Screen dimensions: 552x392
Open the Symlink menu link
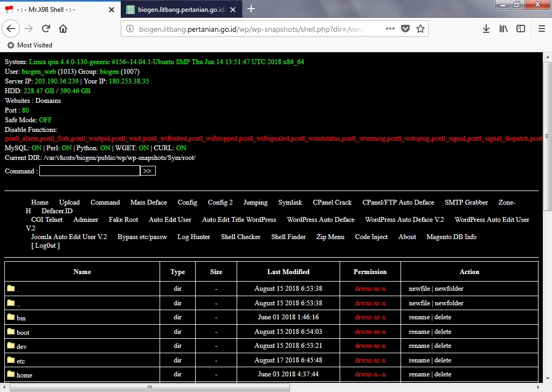(290, 202)
